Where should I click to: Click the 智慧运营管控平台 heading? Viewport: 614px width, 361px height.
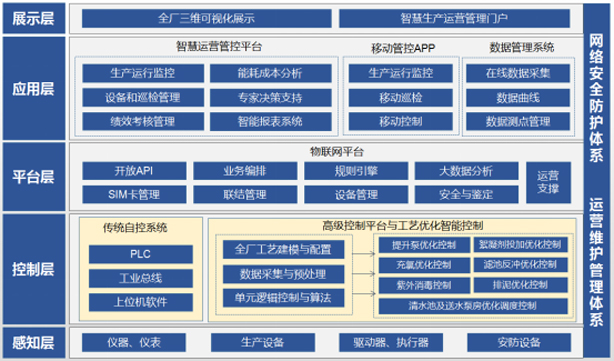coord(219,47)
